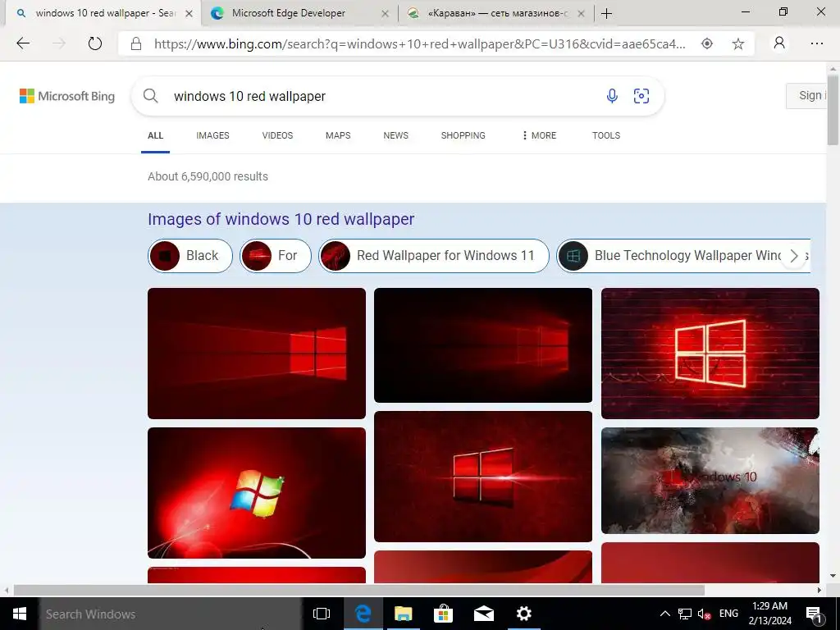
Task: Open the VIDEOS search category
Action: [277, 135]
